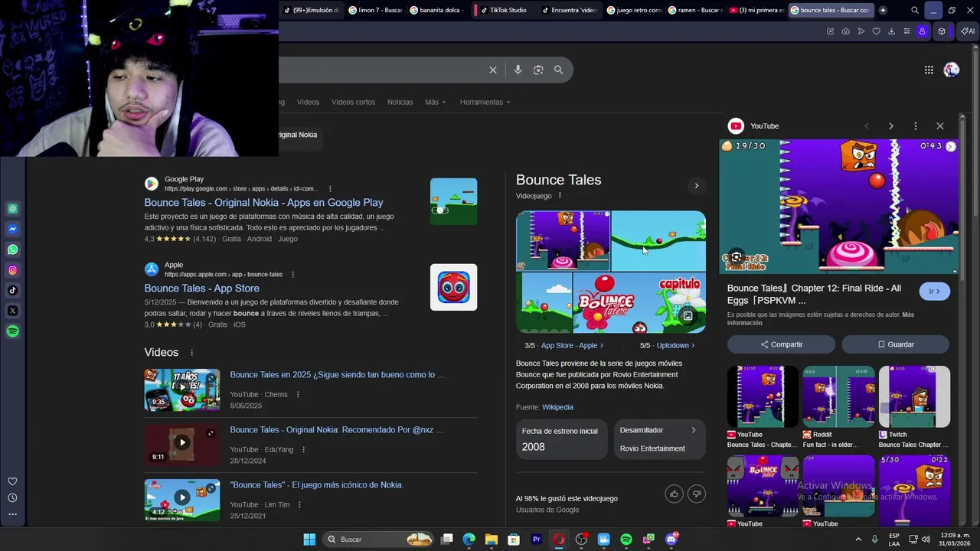Image resolution: width=980 pixels, height=551 pixels.
Task: Open Messenger in the Opera sidebar
Action: 13,229
